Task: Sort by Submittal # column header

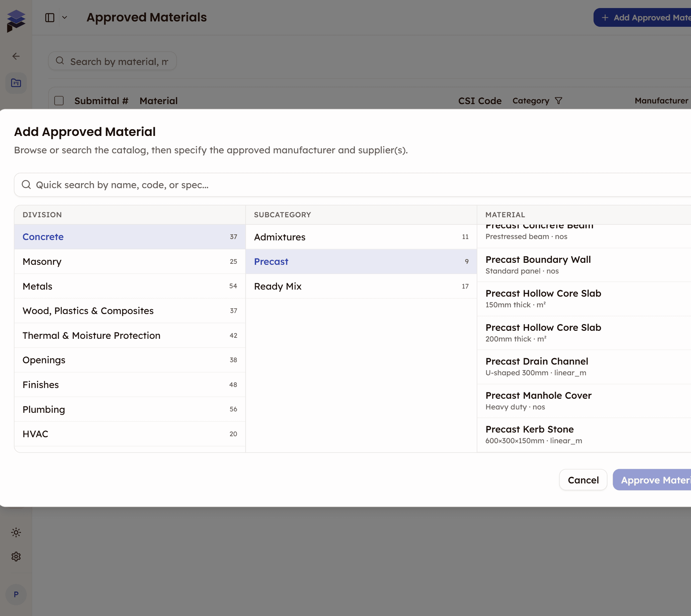Action: pyautogui.click(x=101, y=101)
